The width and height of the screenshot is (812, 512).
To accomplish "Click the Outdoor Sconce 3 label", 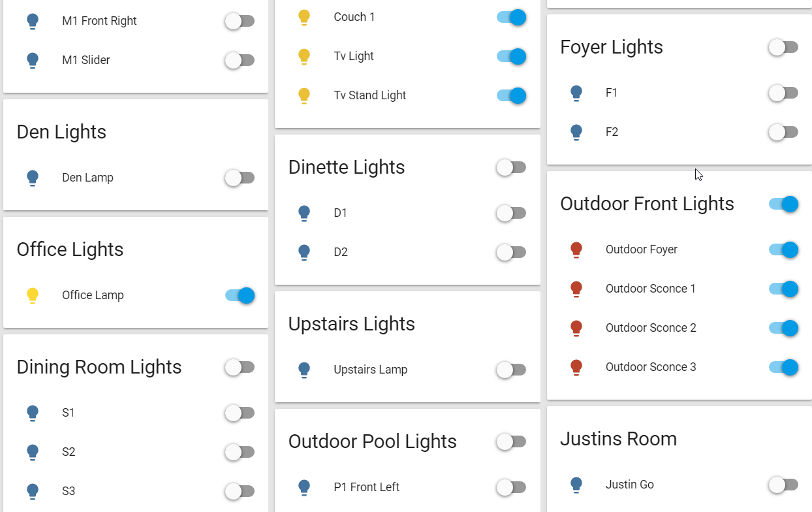I will point(651,367).
